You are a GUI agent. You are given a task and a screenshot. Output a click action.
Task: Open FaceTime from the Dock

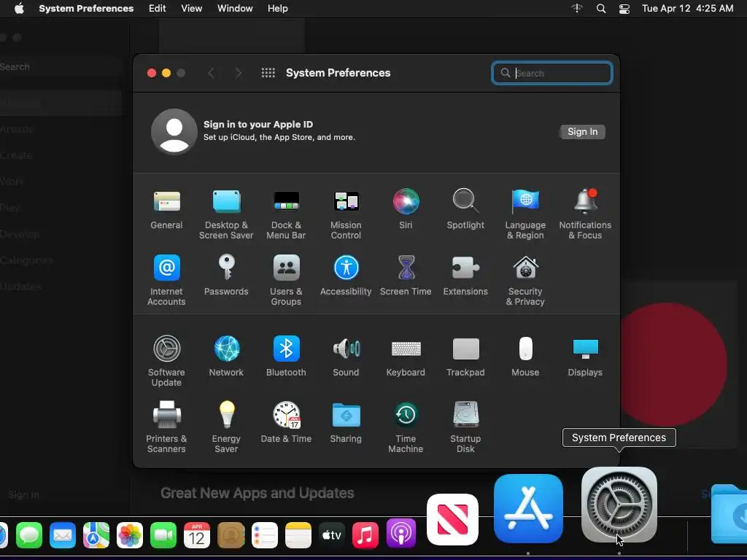point(163,535)
